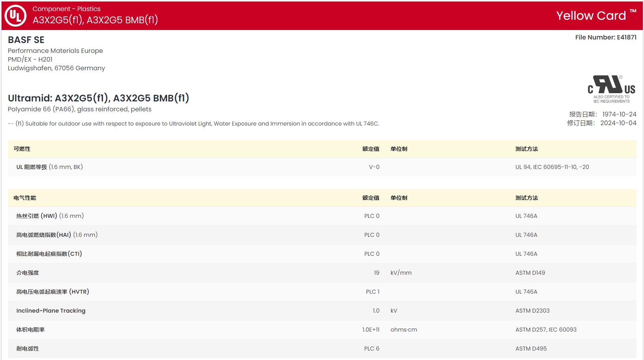This screenshot has width=644, height=360.
Task: Click 'Performance Materials Europe' address line
Action: click(55, 51)
